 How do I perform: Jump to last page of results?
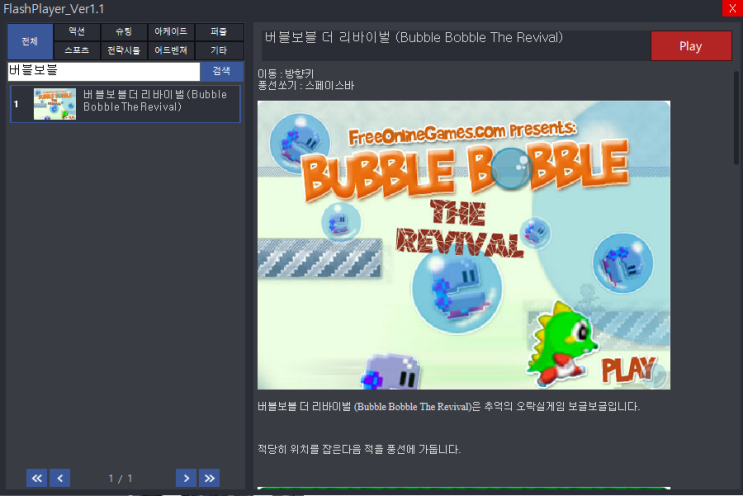coord(209,478)
